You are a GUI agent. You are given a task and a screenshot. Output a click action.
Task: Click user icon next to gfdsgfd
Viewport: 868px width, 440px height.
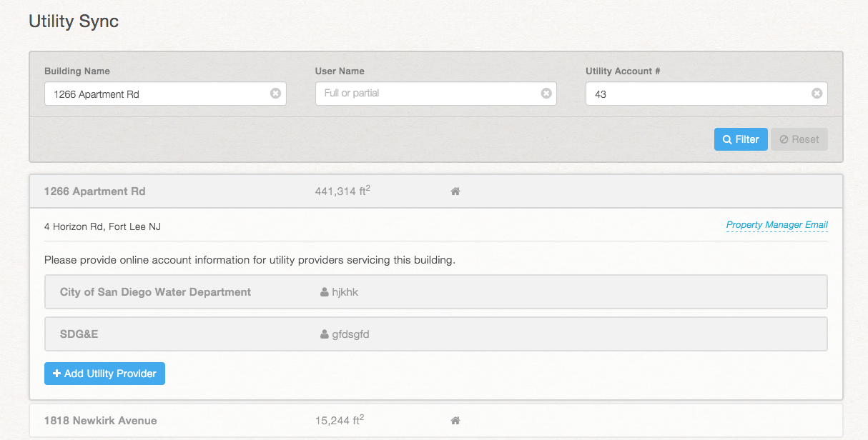[325, 334]
